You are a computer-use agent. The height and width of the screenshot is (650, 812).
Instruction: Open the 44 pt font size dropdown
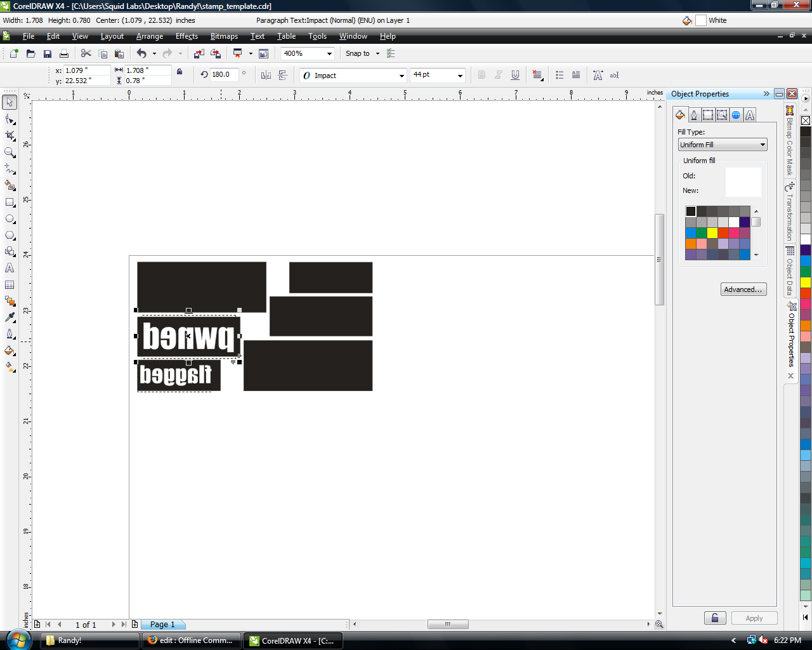[x=460, y=76]
